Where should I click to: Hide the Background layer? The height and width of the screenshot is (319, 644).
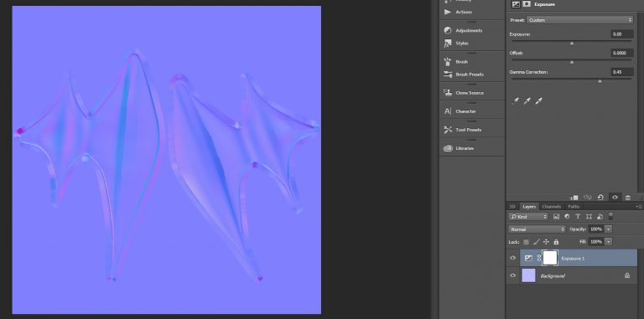coord(512,275)
